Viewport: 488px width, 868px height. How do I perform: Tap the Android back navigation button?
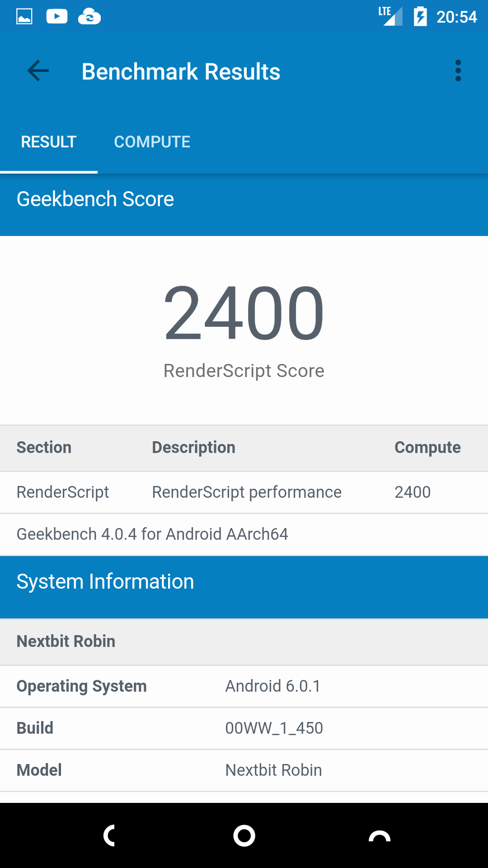click(109, 835)
